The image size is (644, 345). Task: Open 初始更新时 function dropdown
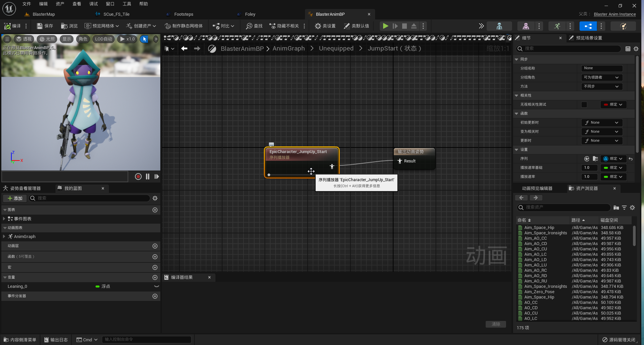click(602, 123)
